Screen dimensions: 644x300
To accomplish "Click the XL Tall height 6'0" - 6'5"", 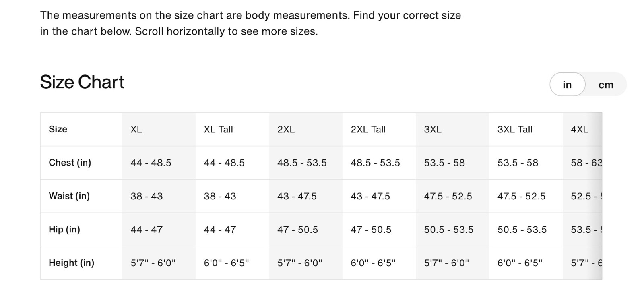I will click(227, 263).
